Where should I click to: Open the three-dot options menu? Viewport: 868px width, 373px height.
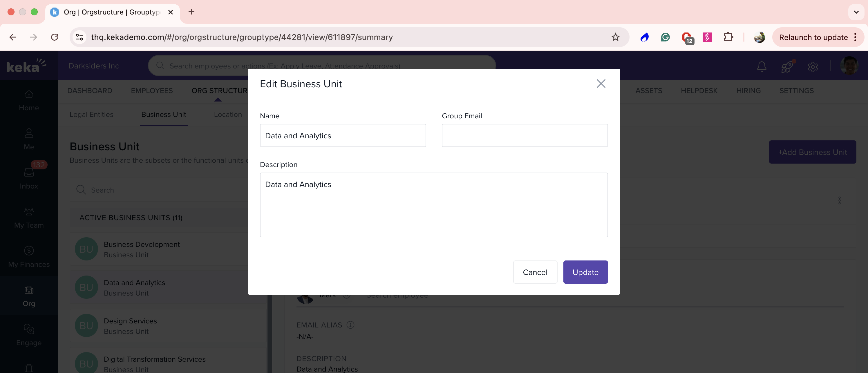pos(839,200)
